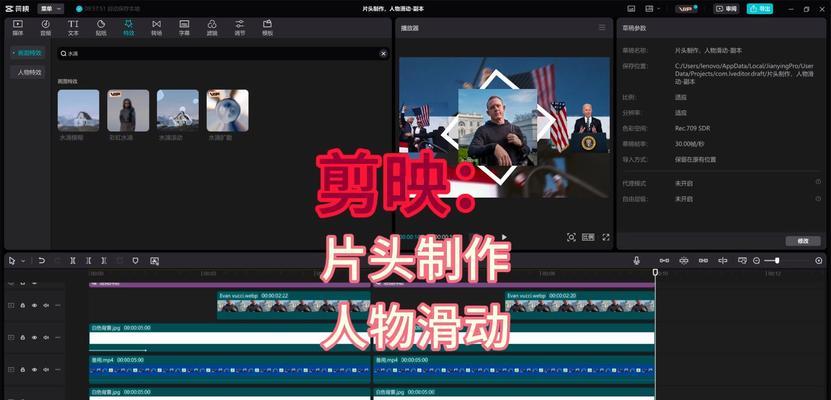Toggle clip linkage in timeline

pyautogui.click(x=703, y=261)
